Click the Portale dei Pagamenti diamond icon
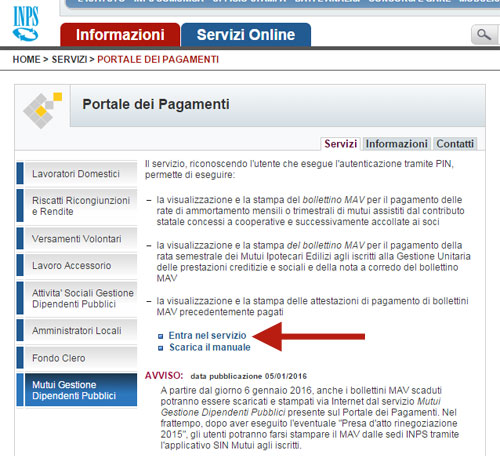Screen dimensions: 500x458 pos(42,110)
